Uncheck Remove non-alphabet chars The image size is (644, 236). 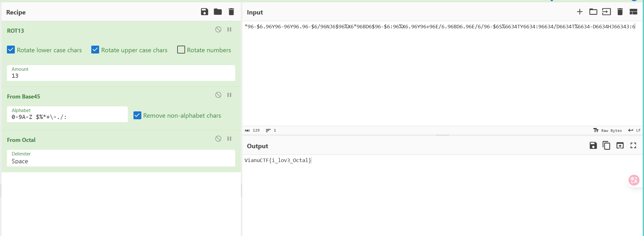click(137, 115)
